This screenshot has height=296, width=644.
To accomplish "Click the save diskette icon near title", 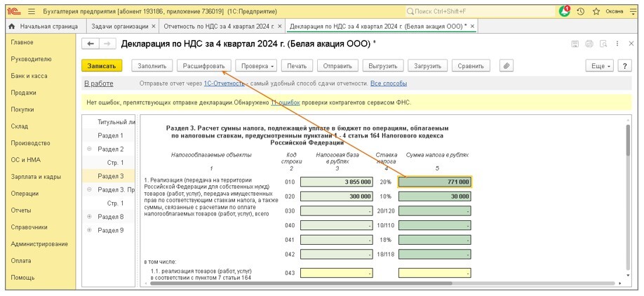I will pos(575,44).
